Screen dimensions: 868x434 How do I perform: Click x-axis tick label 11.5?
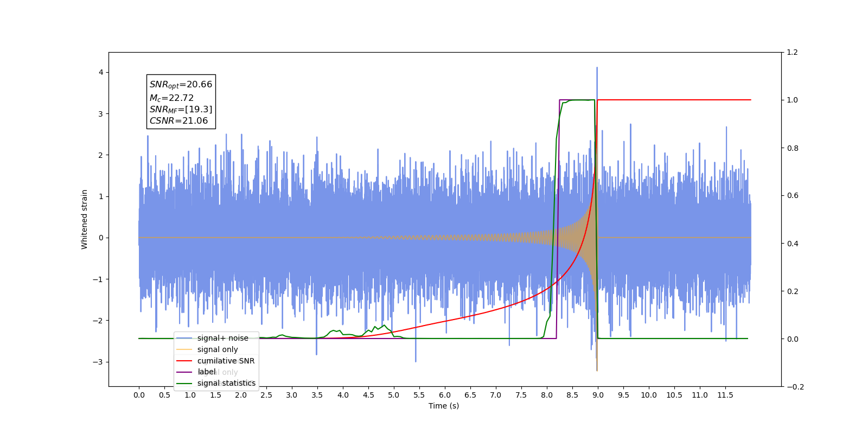[x=725, y=395]
